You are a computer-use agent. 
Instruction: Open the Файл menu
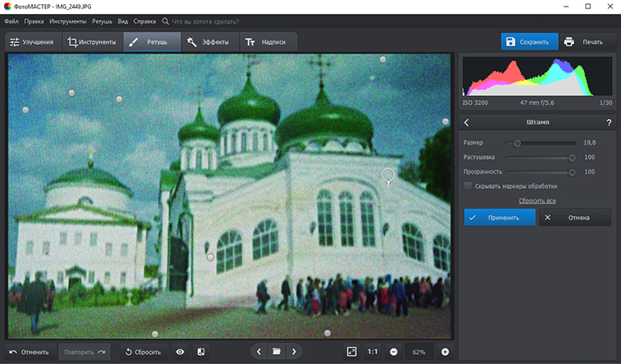(11, 20)
